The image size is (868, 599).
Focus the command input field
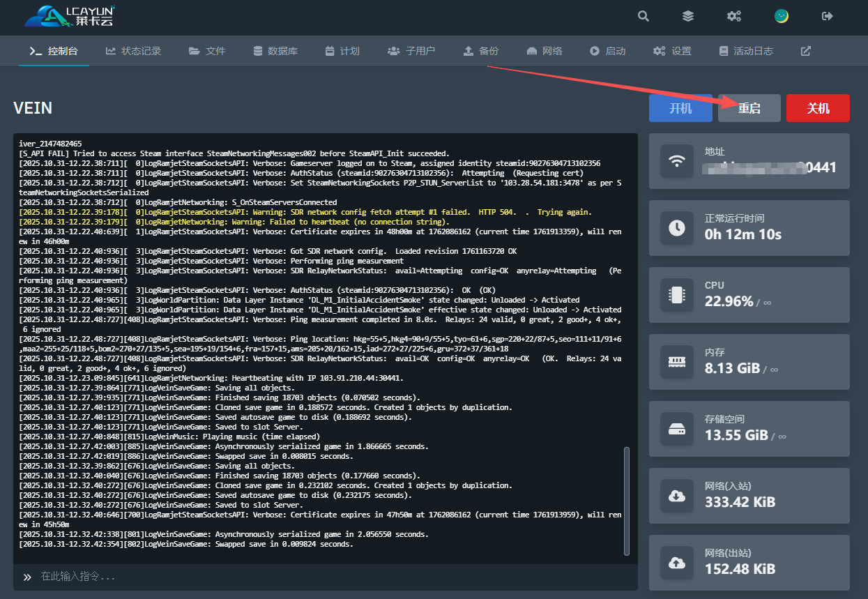[328, 577]
